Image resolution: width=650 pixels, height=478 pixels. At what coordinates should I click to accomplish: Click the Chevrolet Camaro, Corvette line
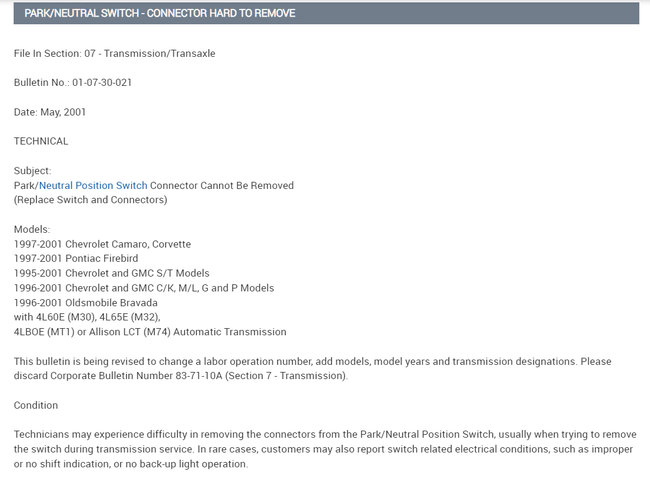[102, 244]
